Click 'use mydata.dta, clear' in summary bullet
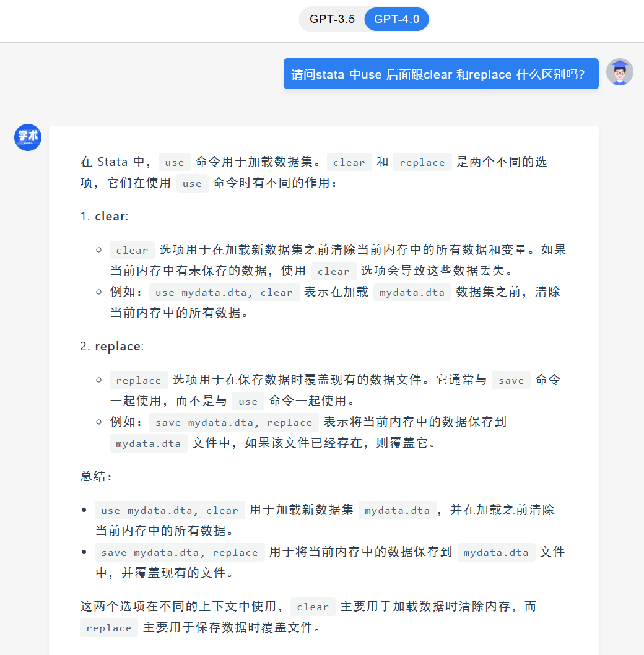Viewport: 644px width, 655px height. pos(170,510)
